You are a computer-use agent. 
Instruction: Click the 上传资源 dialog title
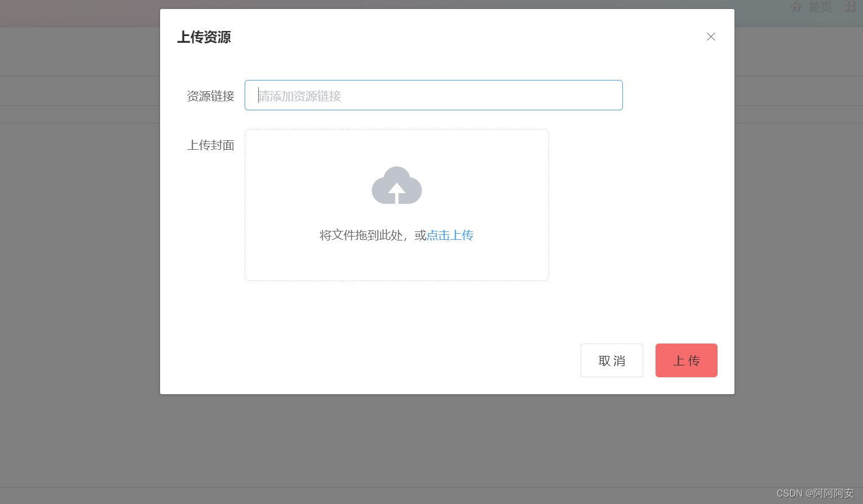204,37
